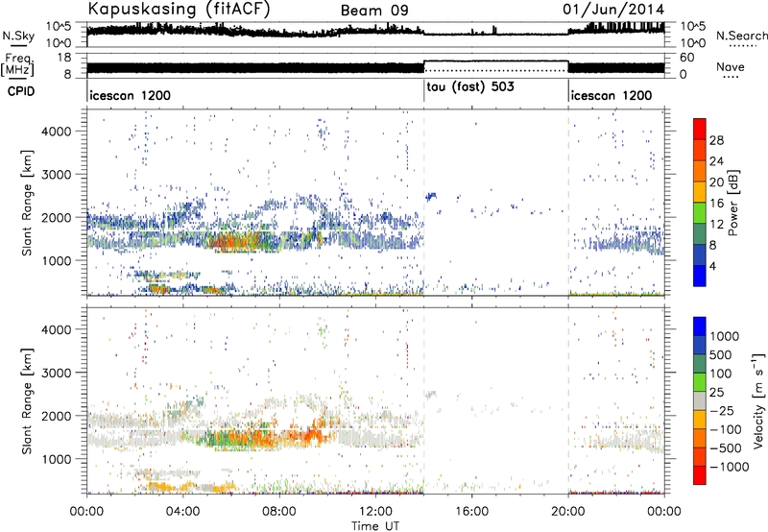Pick the red bottom segment of the velocity colorbar

700,475
